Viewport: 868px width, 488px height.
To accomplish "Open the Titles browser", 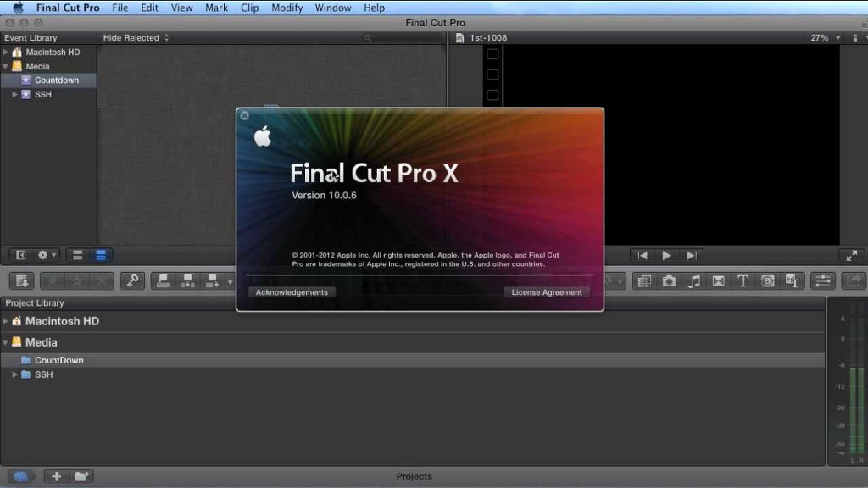I will coord(743,281).
